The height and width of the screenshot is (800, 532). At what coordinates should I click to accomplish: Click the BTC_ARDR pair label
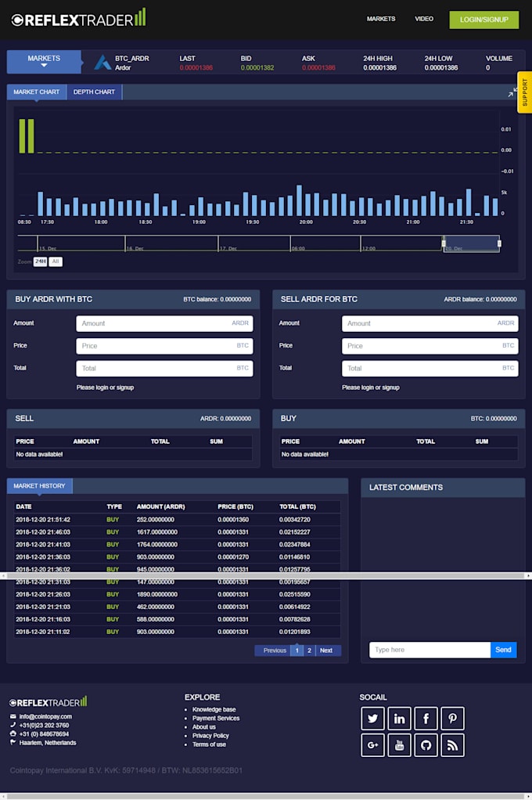coord(131,58)
